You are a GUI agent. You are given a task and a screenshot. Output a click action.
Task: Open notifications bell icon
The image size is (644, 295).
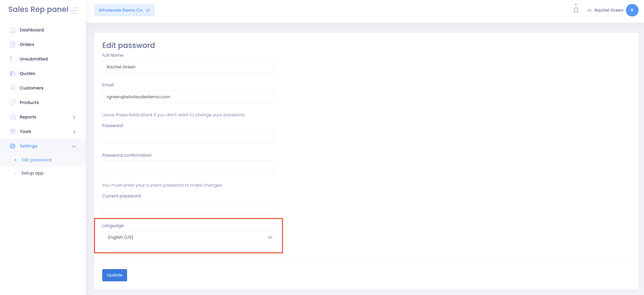point(576,10)
